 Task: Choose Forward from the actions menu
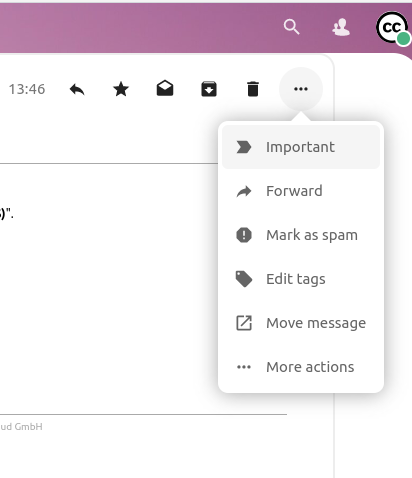click(x=301, y=191)
